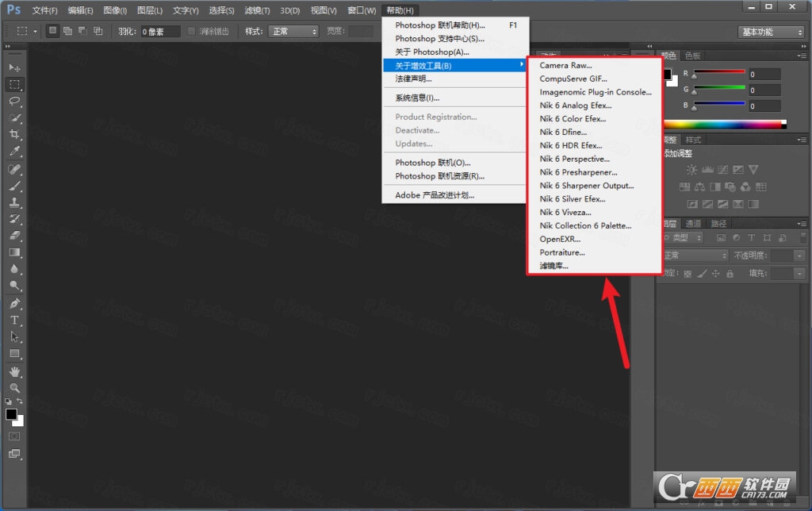The image size is (812, 511).
Task: Open the 文件(F) menu
Action: click(x=44, y=10)
